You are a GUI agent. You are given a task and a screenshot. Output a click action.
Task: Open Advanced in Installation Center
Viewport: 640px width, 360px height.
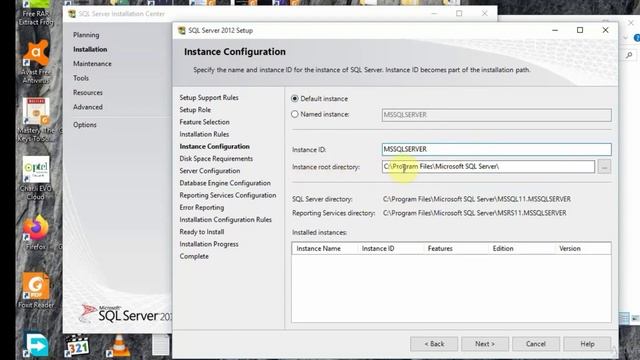tap(88, 107)
